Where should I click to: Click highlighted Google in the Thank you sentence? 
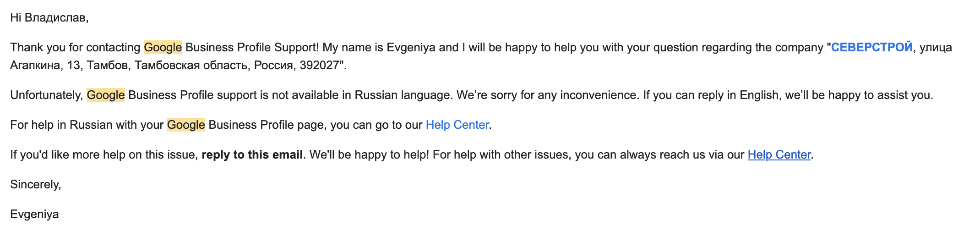163,48
